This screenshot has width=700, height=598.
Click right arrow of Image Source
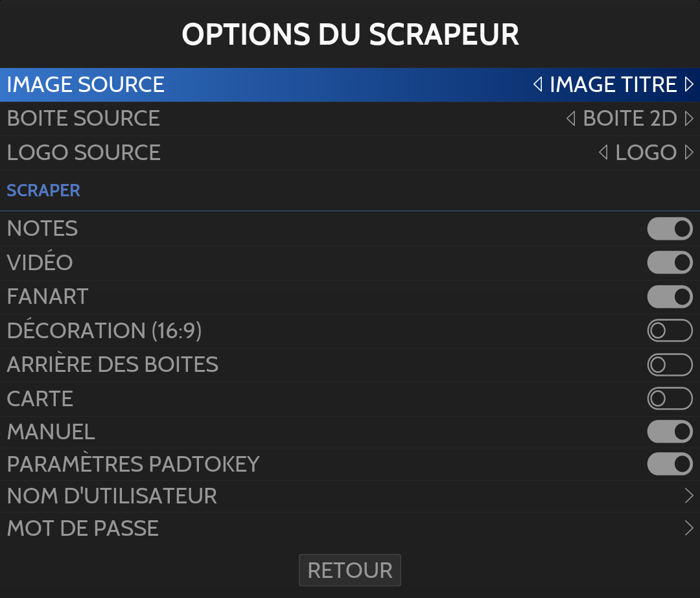(689, 85)
